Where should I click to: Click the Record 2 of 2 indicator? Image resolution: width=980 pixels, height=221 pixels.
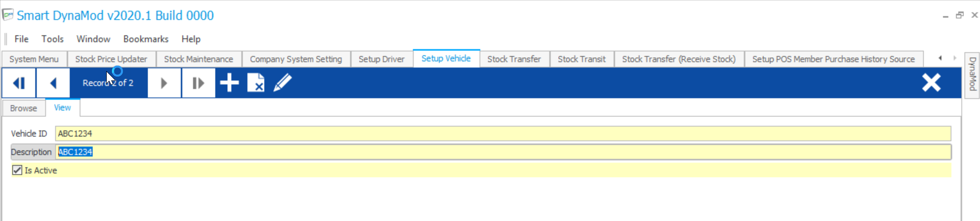(108, 83)
